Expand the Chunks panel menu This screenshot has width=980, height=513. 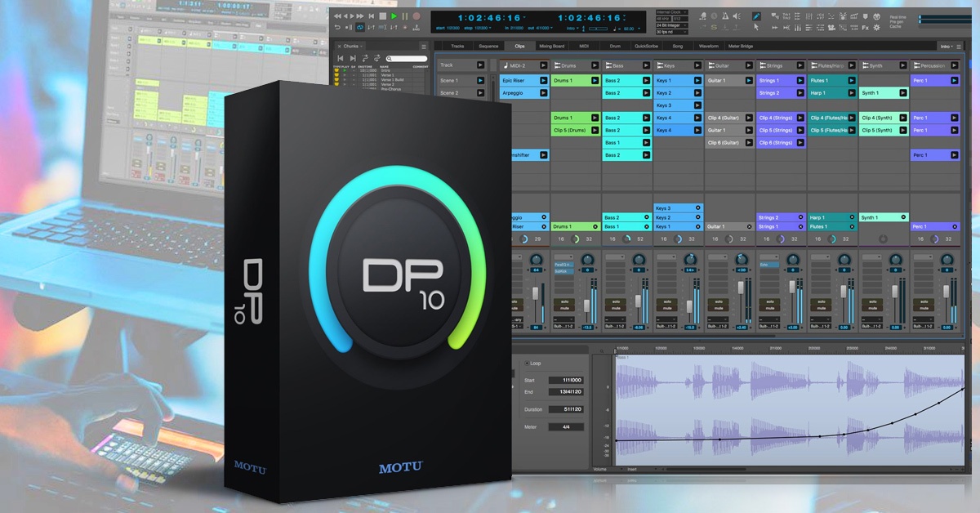423,47
